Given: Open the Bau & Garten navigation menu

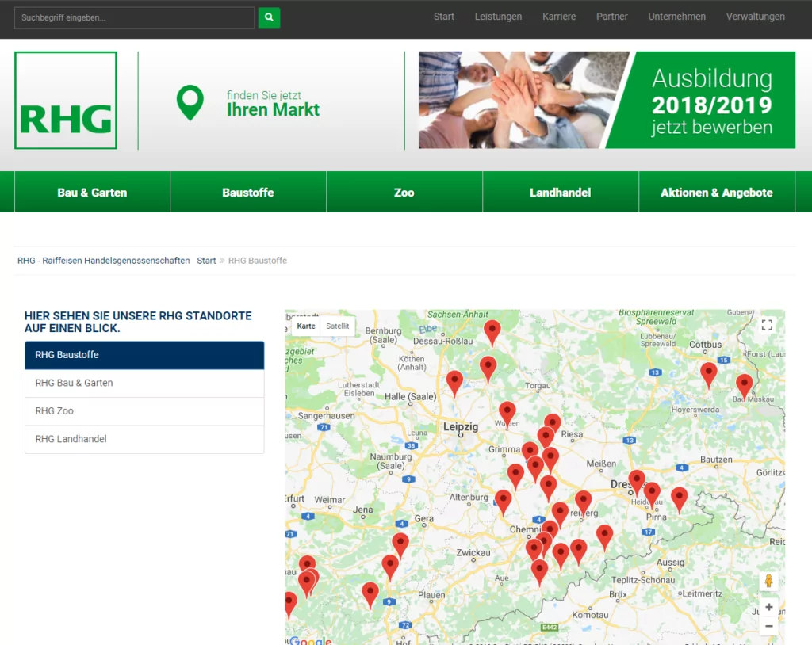Looking at the screenshot, I should (x=92, y=192).
